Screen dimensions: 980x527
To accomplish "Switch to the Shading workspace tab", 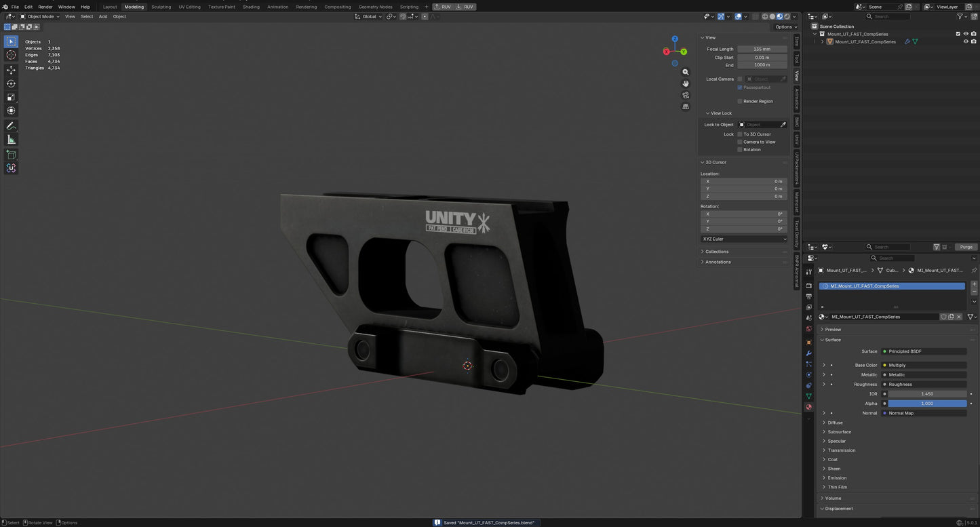I will click(x=251, y=7).
